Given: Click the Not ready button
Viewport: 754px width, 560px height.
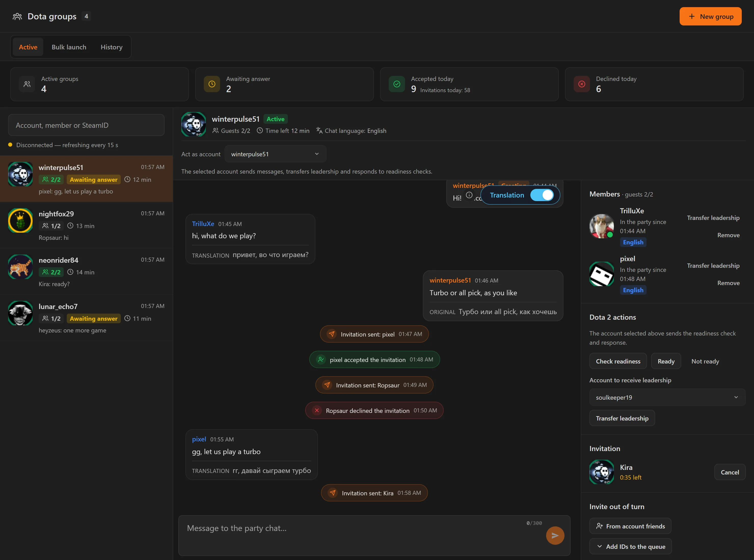Looking at the screenshot, I should coord(705,361).
